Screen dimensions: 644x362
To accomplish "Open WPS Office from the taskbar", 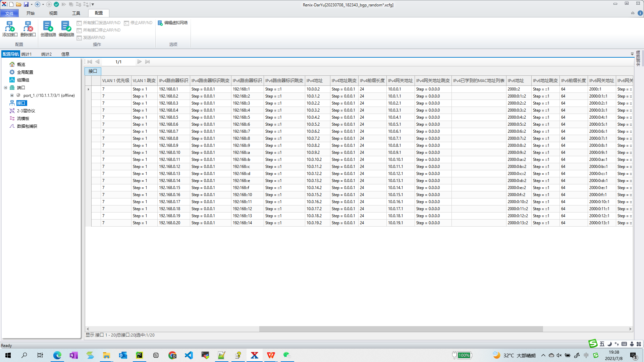I will [x=271, y=355].
